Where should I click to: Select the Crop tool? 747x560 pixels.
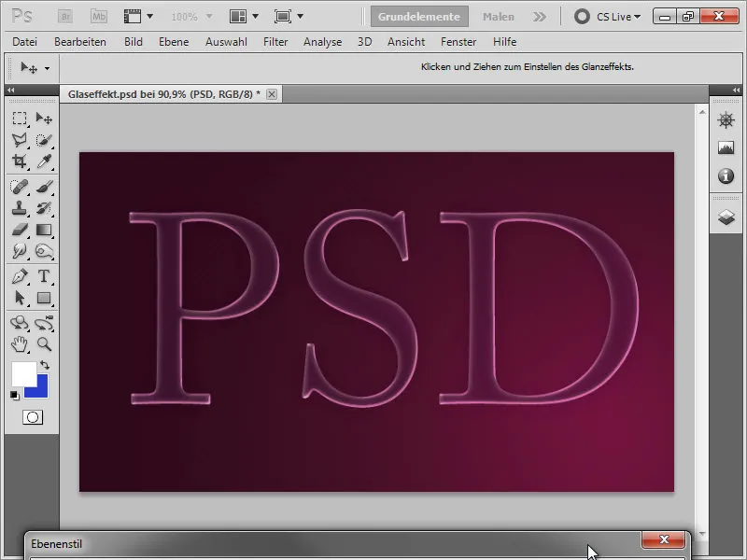tap(20, 161)
